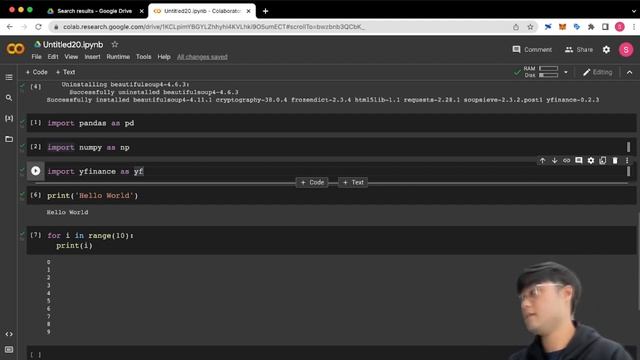
Task: Select the import pandas as pd cell
Action: click(x=331, y=123)
